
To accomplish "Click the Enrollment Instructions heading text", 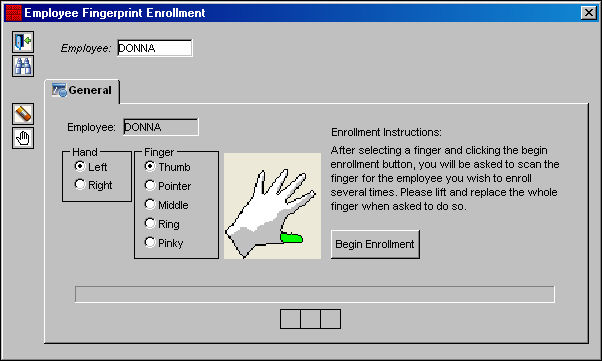I will tap(386, 132).
